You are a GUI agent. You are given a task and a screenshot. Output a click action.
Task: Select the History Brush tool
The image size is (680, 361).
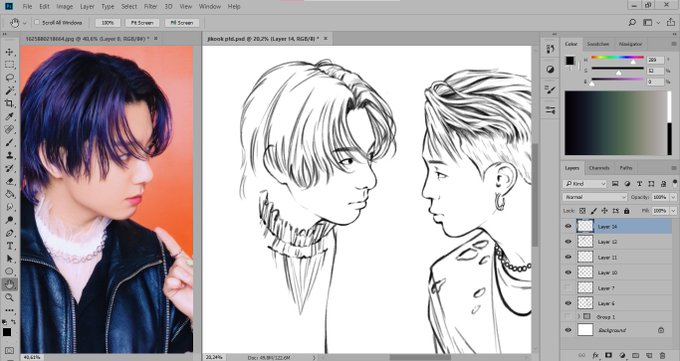coord(9,168)
